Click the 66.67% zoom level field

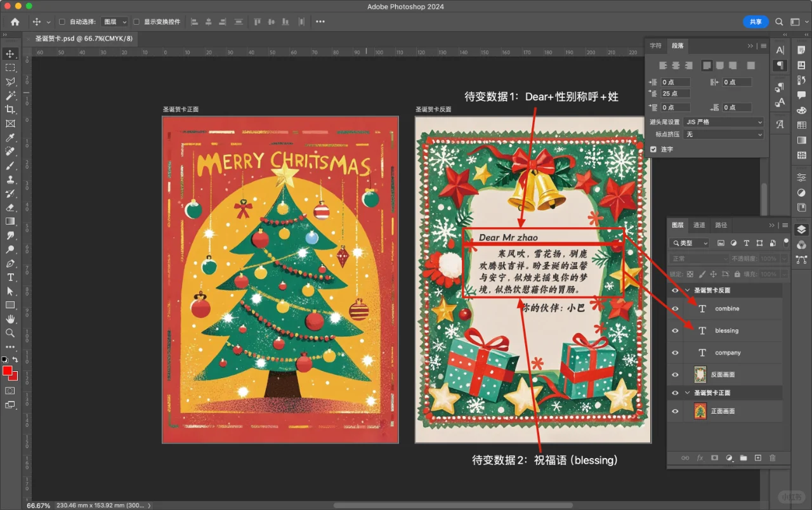38,506
